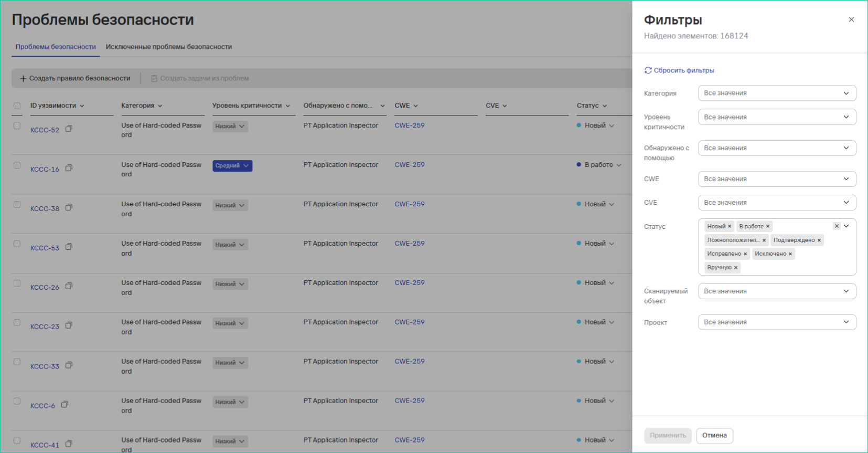
Task: Open the Проект filter dropdown
Action: pyautogui.click(x=777, y=322)
